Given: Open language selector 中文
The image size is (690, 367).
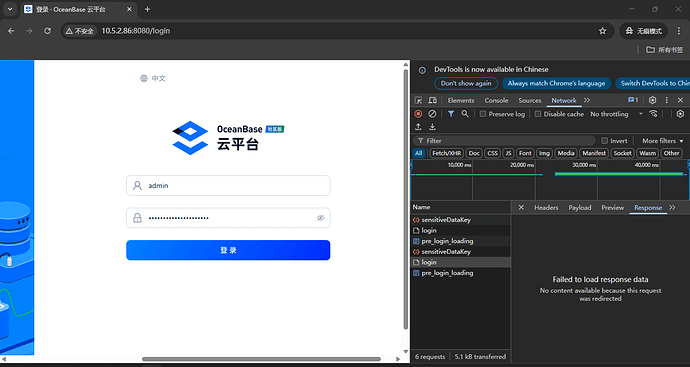Looking at the screenshot, I should pyautogui.click(x=153, y=78).
